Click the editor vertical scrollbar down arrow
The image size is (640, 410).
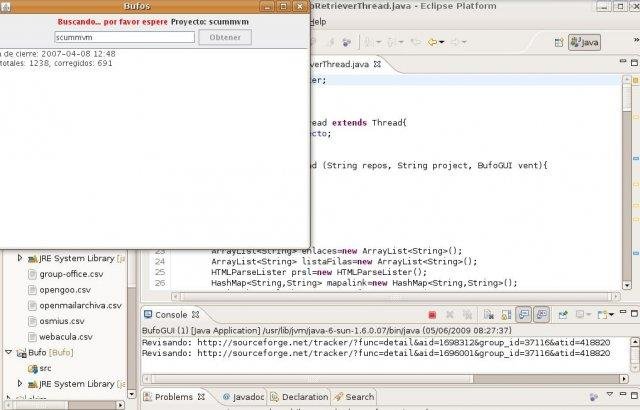click(627, 285)
